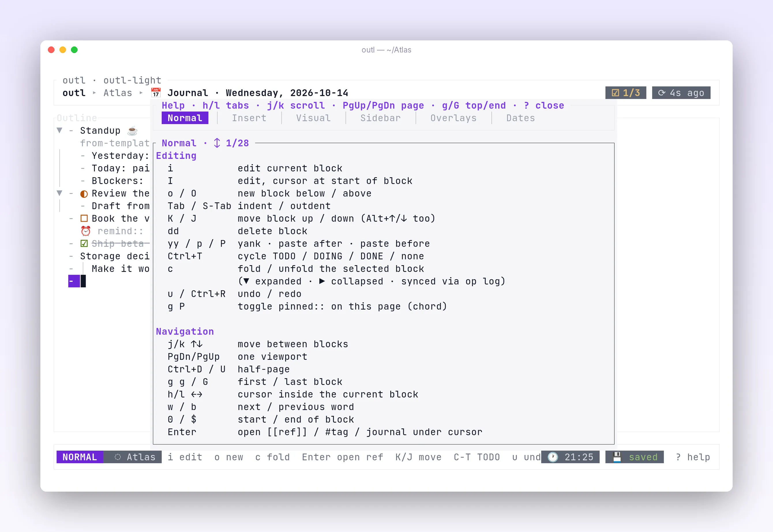The height and width of the screenshot is (532, 773).
Task: Click the 'Journal · Wednesday, 2026-10-14' title
Action: 258,93
